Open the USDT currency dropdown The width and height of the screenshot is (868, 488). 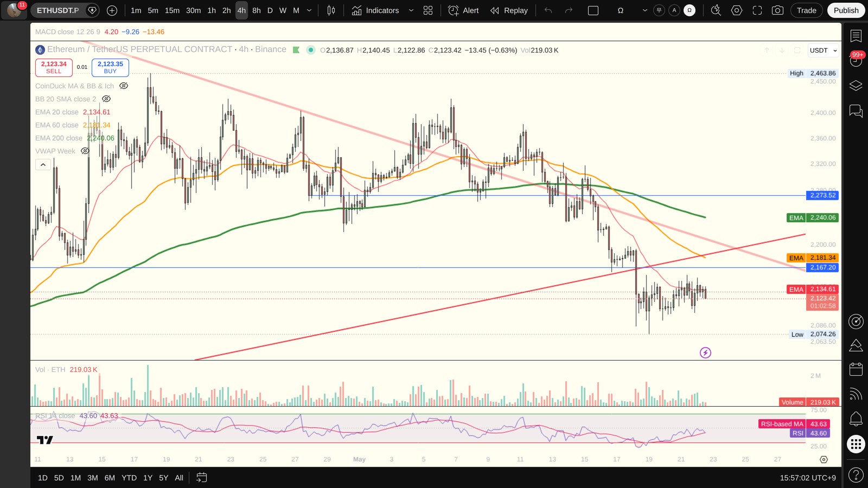coord(823,50)
